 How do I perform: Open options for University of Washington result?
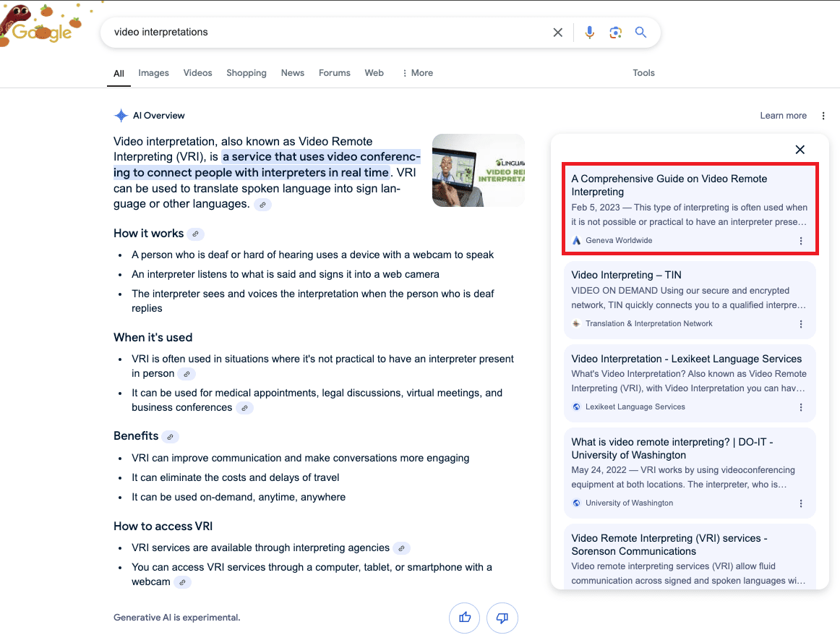pos(800,503)
